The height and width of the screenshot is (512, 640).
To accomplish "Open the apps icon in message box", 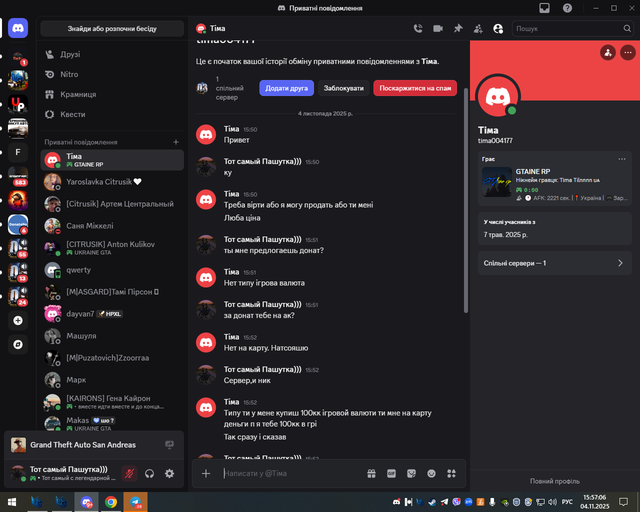I will click(451, 474).
